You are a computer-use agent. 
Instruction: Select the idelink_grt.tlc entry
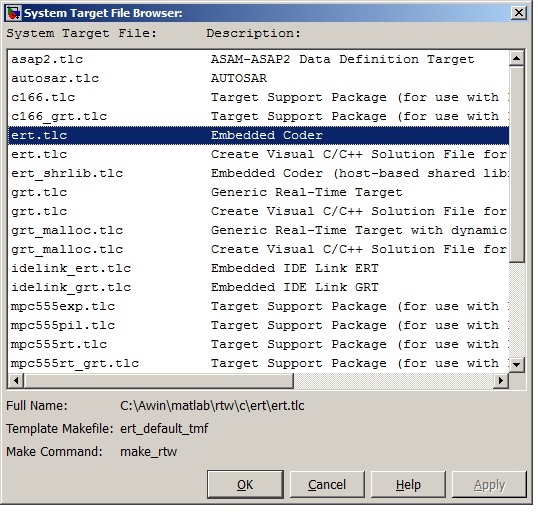(x=258, y=287)
